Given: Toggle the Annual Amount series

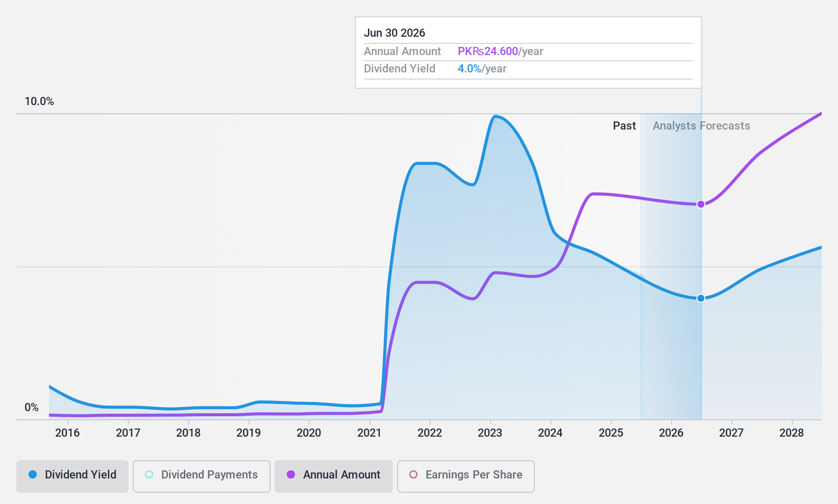Looking at the screenshot, I should [334, 476].
